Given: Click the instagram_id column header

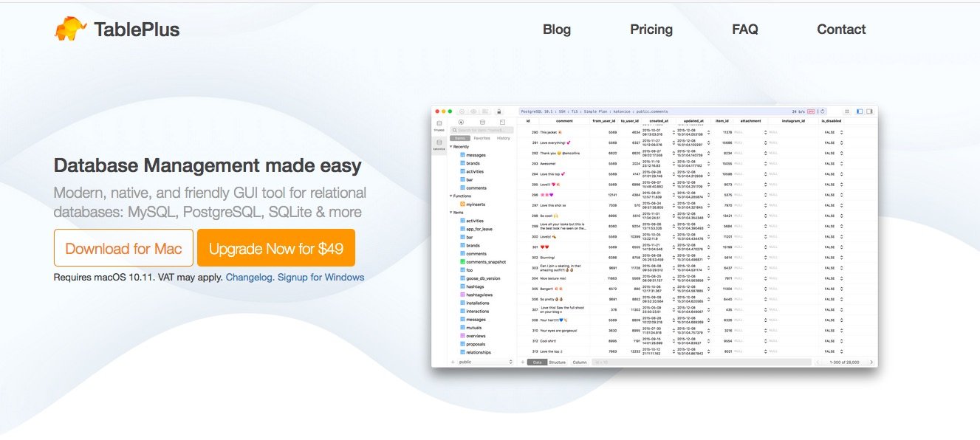Looking at the screenshot, I should point(795,120).
